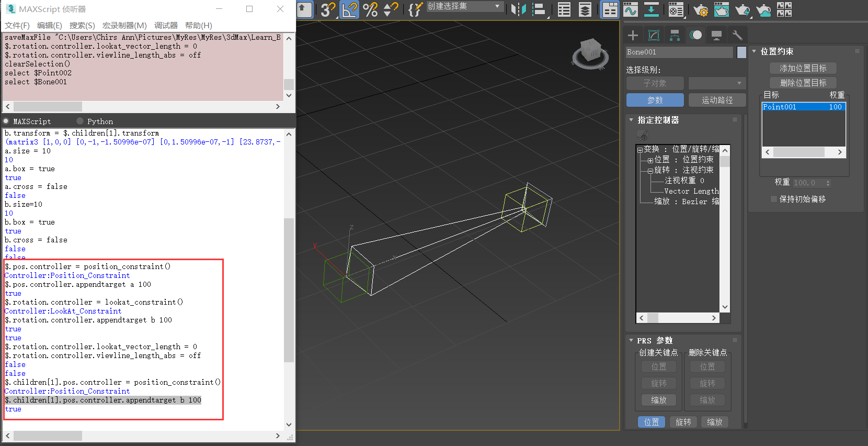Toggle the Percent Snap tool
868x446 pixels.
pos(370,9)
